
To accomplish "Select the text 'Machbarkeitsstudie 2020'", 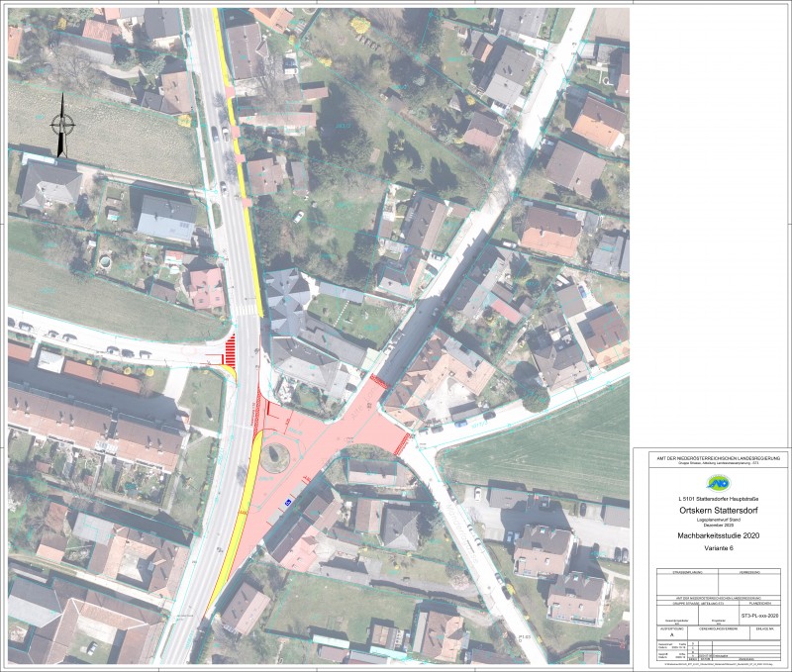I will point(717,535).
